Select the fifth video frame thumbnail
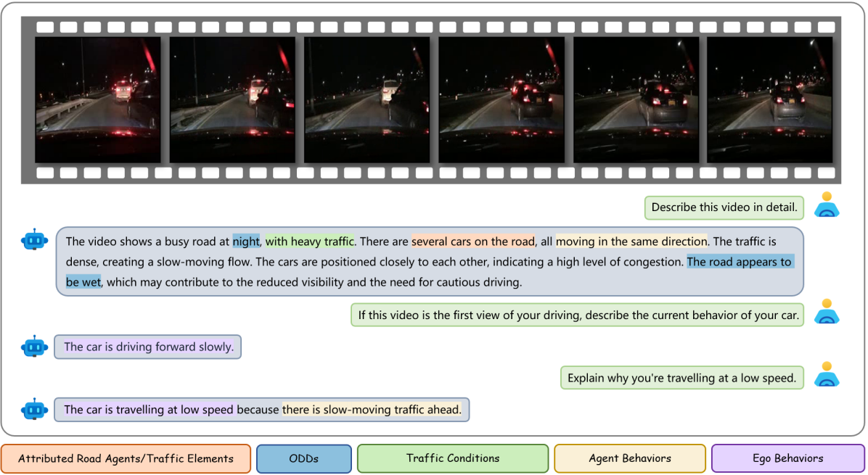 click(636, 99)
